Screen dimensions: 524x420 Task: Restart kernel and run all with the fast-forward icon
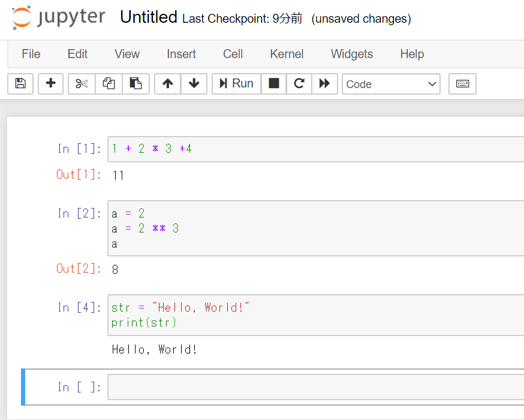click(x=324, y=83)
